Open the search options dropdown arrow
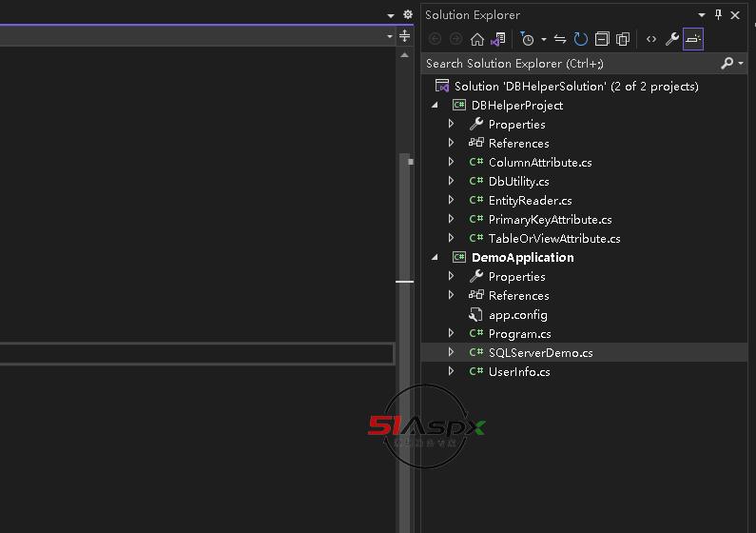This screenshot has width=756, height=533. [x=741, y=64]
